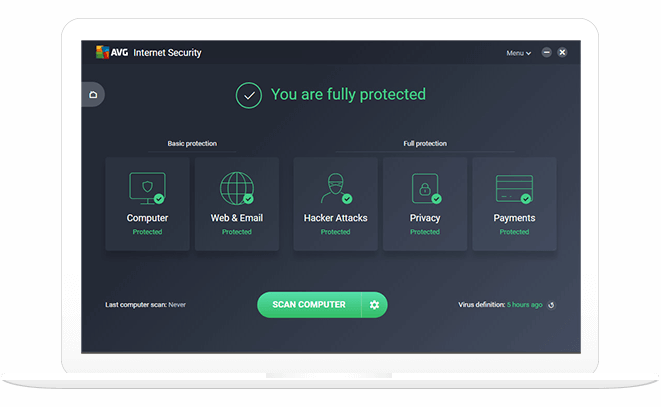The image size is (661, 407).
Task: Click 'Protected' status under Payments
Action: 514,232
